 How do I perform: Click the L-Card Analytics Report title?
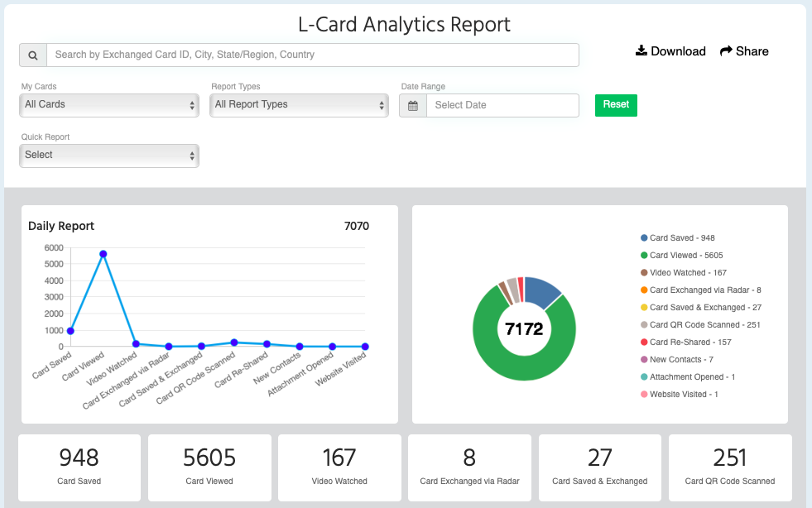[405, 24]
